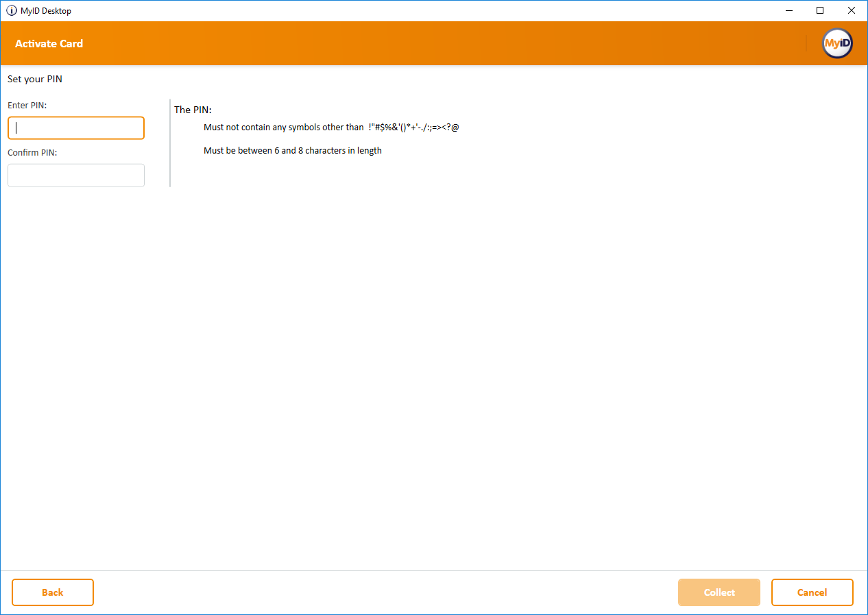
Task: Click the thin separator left of MyID logo
Action: 806,43
